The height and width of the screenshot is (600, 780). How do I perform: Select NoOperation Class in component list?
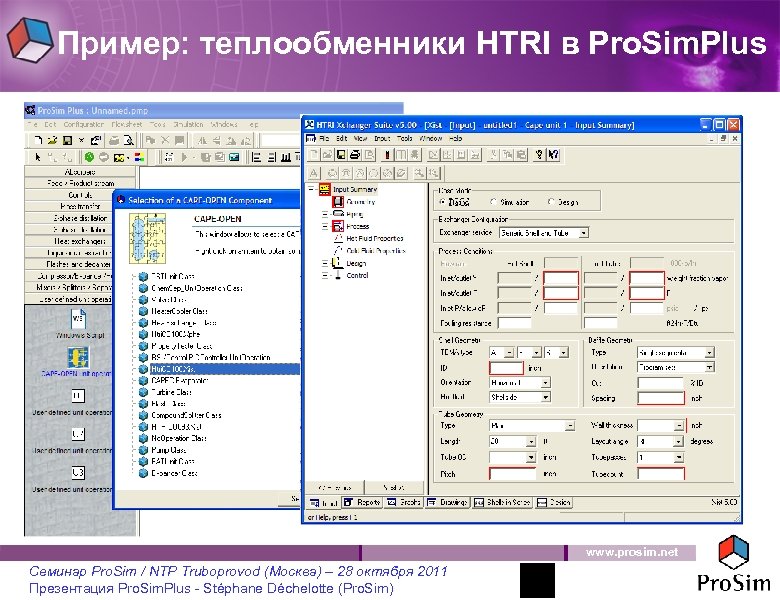179,438
